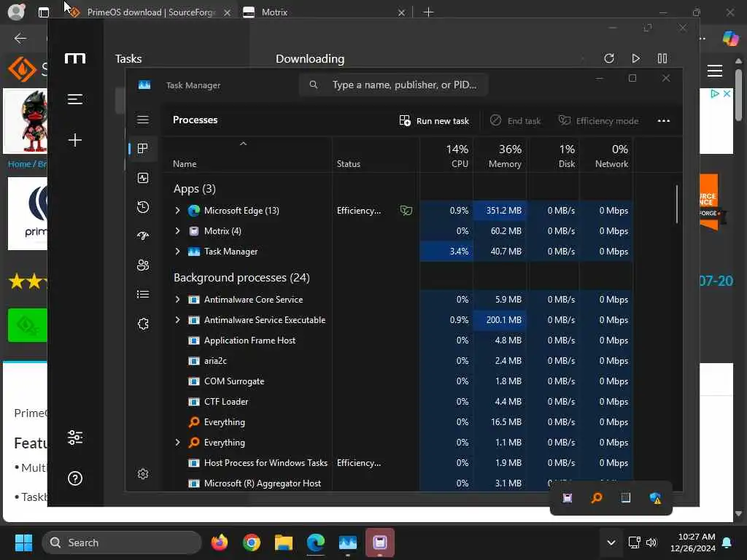The image size is (747, 560).
Task: Collapse column sort chevron above Name
Action: 243,144
